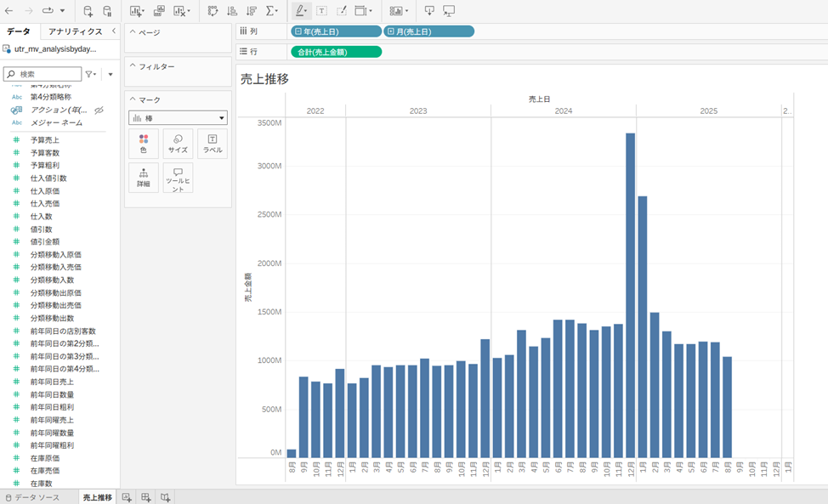Click the tallest bar, December 2024
The width and height of the screenshot is (828, 504).
[631, 295]
